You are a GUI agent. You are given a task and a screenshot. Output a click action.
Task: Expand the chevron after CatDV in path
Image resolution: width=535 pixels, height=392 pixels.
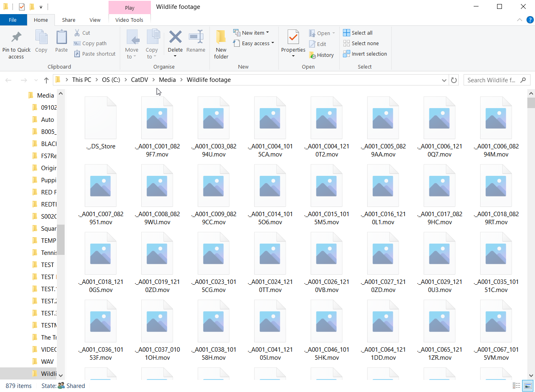[x=154, y=80]
